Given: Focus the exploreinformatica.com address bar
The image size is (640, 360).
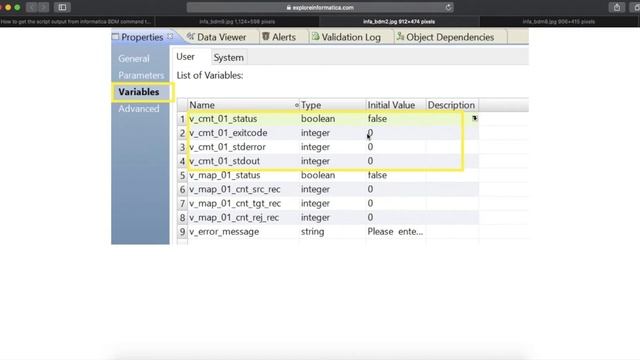Looking at the screenshot, I should (320, 7).
